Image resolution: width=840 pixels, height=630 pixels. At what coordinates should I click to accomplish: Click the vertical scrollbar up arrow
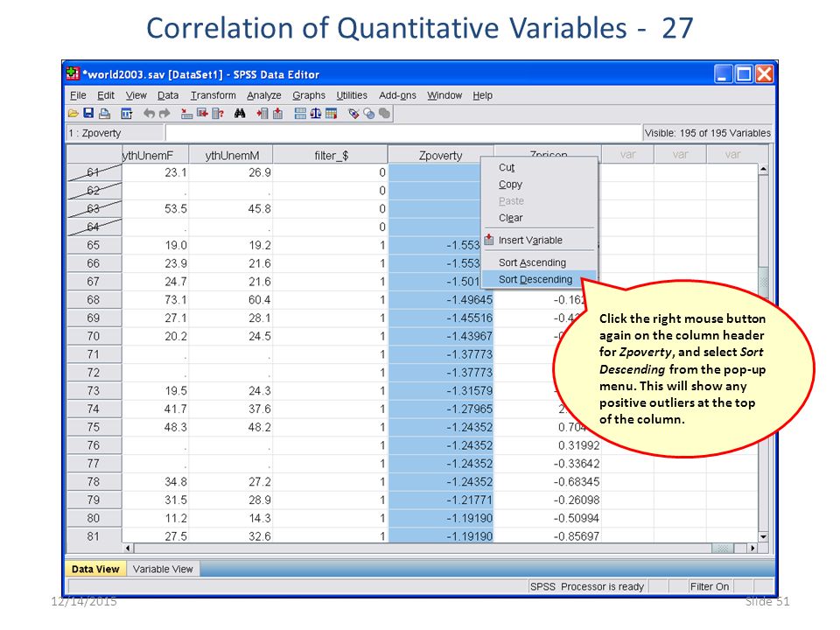[763, 169]
